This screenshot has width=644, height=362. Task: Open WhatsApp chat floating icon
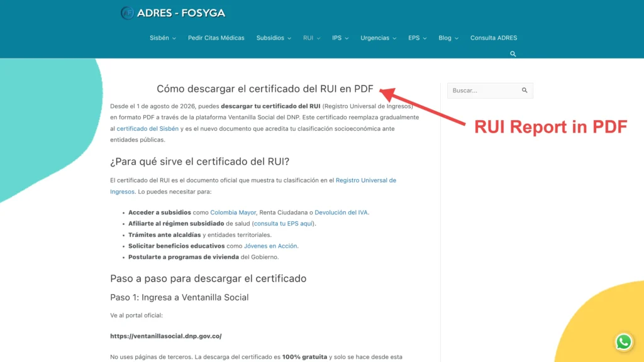coord(623,342)
